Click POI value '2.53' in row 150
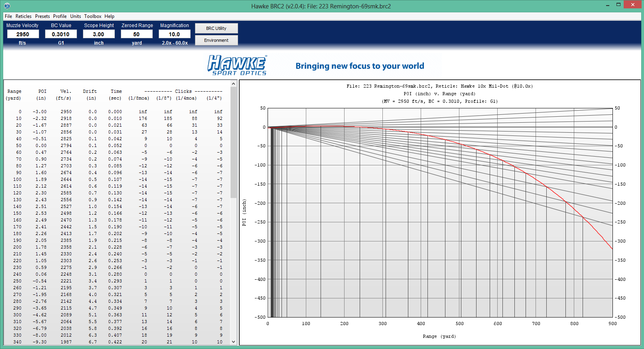This screenshot has height=349, width=644. click(x=41, y=213)
